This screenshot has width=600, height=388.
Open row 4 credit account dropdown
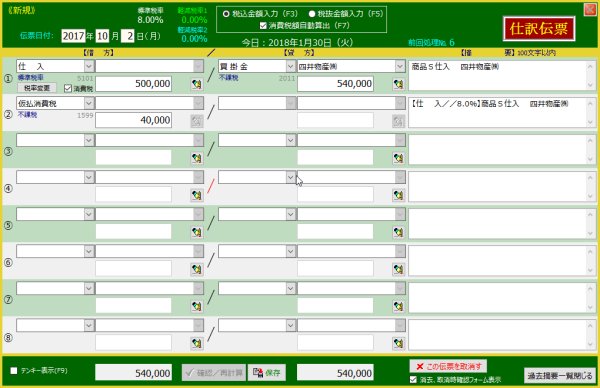[x=290, y=177]
